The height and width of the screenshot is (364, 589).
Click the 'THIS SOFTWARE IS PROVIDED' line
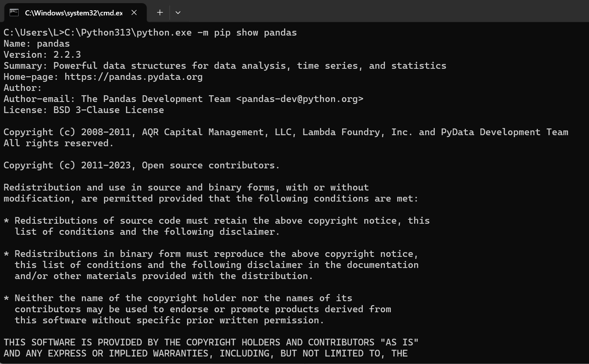(x=211, y=342)
